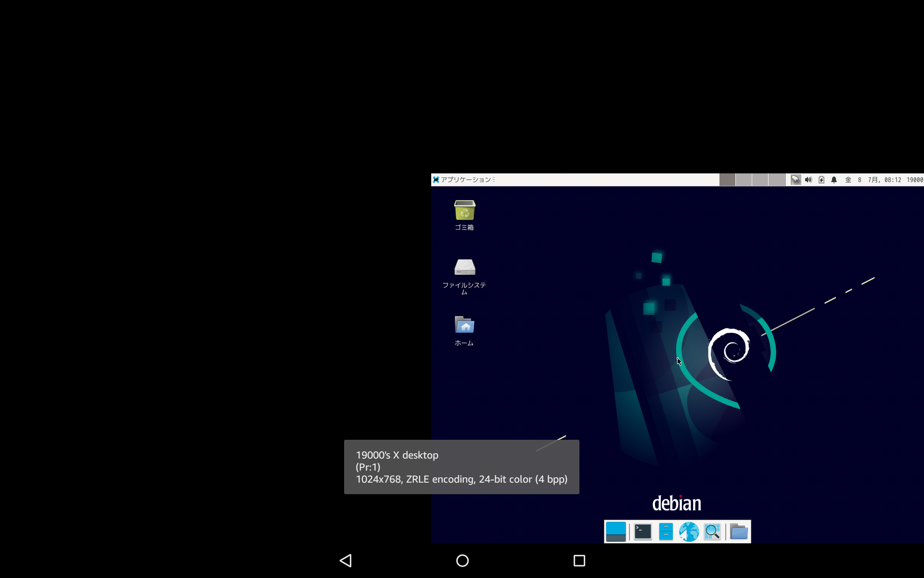Click the battery power manager icon

(x=821, y=180)
